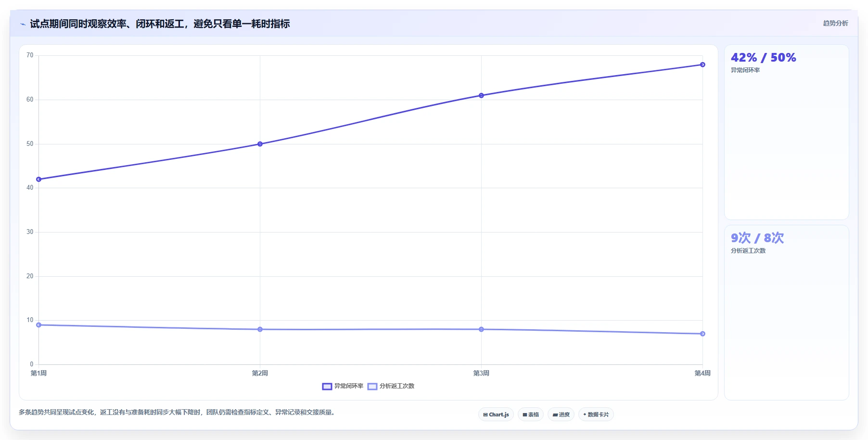Select the 异常闭环率 data point at 第2周
The height and width of the screenshot is (440, 868).
pos(260,144)
